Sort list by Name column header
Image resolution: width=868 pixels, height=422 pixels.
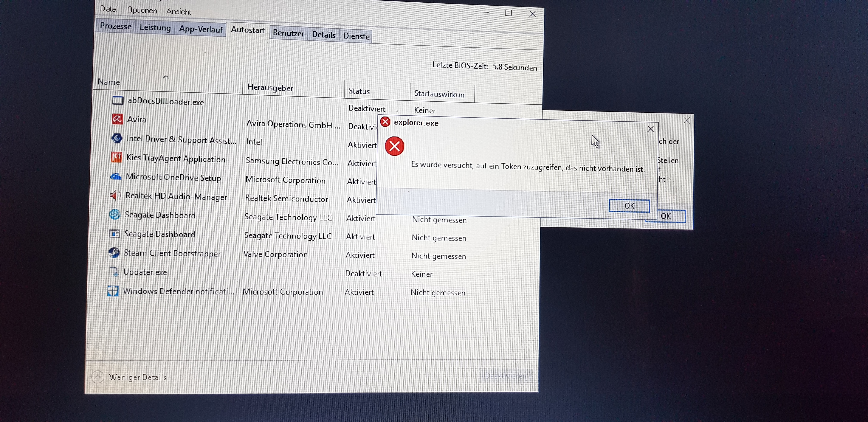click(x=109, y=82)
